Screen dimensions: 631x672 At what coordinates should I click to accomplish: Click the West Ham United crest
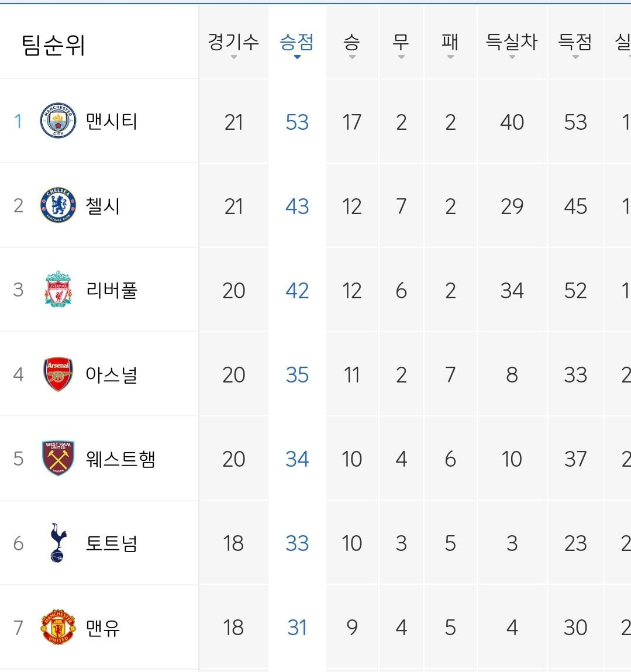click(x=58, y=458)
